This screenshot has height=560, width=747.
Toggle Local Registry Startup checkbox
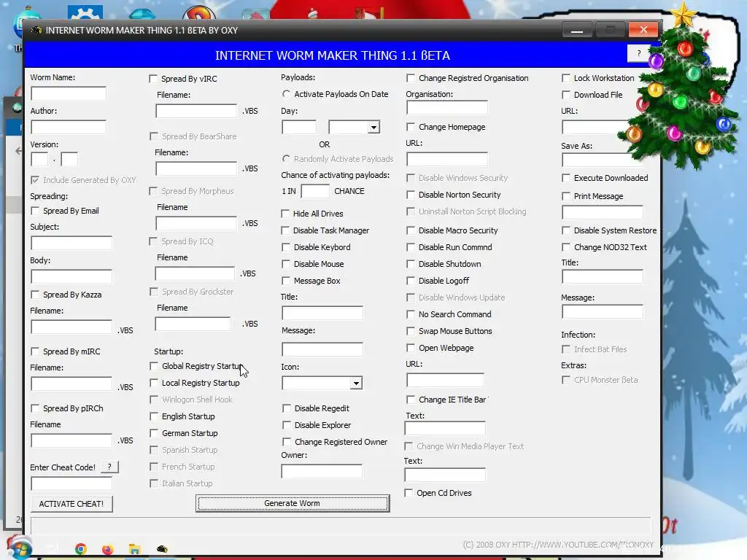point(153,383)
